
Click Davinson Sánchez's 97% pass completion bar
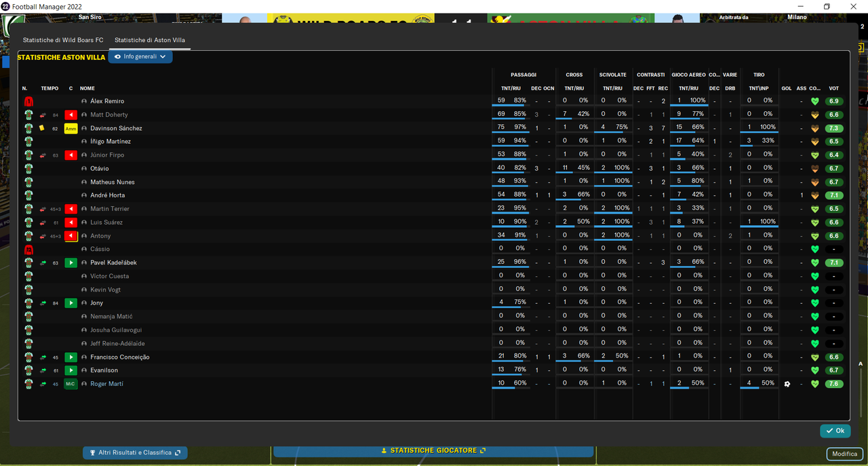pyautogui.click(x=511, y=133)
